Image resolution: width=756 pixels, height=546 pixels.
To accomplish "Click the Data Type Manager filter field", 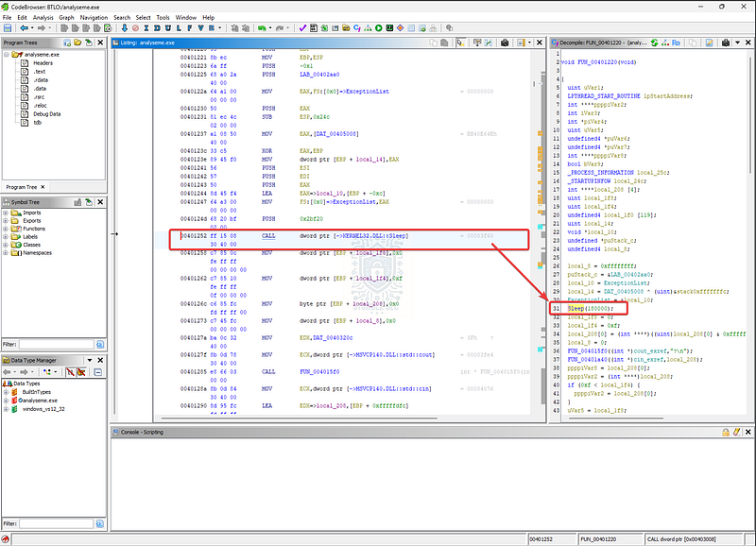I will (x=57, y=523).
